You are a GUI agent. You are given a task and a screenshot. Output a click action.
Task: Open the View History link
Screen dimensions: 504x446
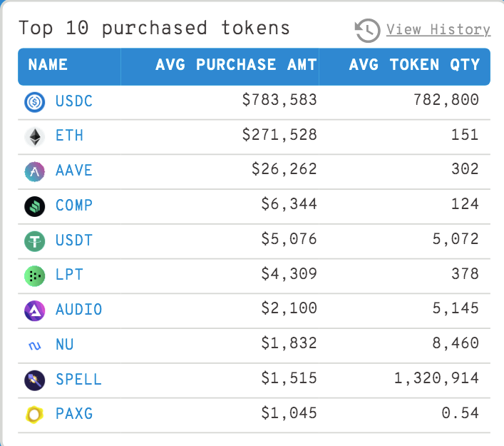click(438, 29)
